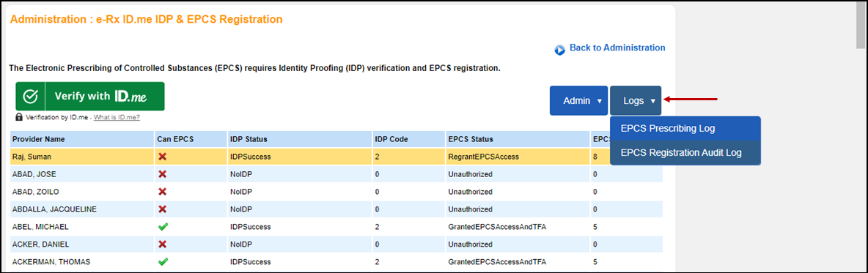Image resolution: width=868 pixels, height=273 pixels.
Task: Select provider ABAD, ZOILO
Action: coord(35,192)
